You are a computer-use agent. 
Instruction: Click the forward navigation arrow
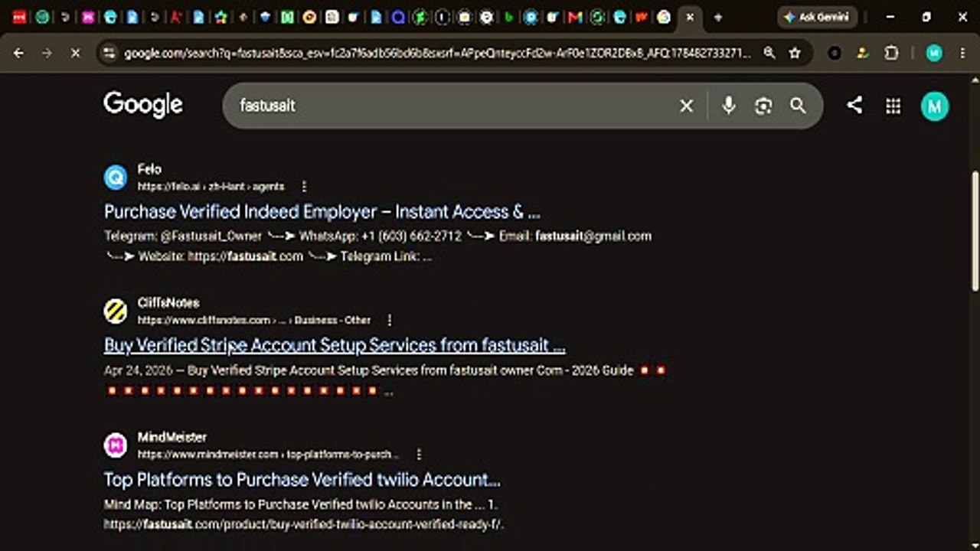pyautogui.click(x=47, y=53)
